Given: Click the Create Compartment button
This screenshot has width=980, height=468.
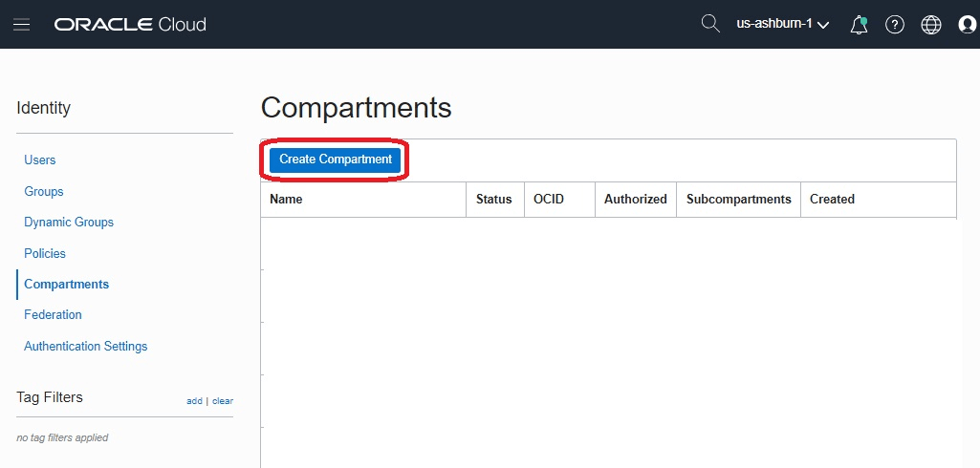Looking at the screenshot, I should pyautogui.click(x=336, y=160).
